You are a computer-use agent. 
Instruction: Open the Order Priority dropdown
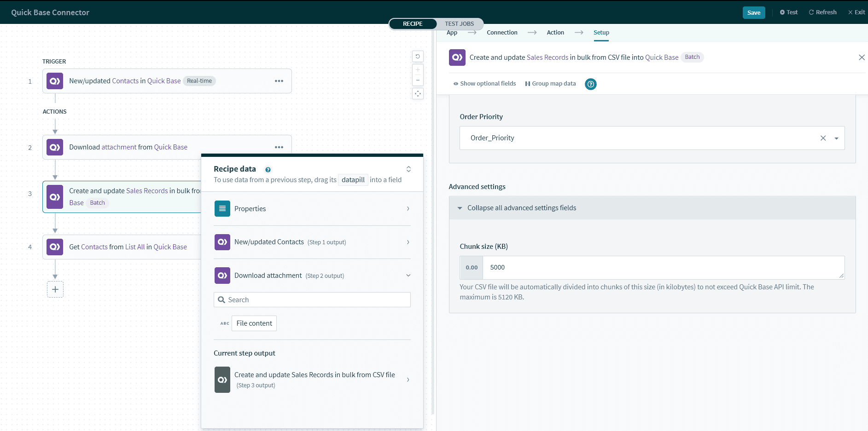point(836,138)
